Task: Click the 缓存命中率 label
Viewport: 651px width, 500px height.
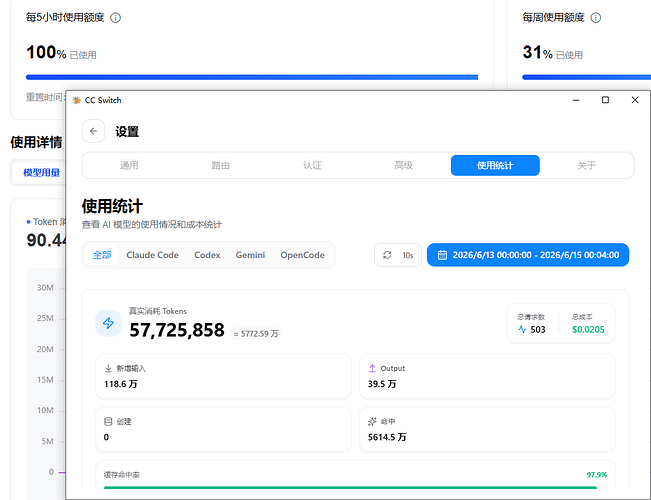Action: (x=122, y=475)
